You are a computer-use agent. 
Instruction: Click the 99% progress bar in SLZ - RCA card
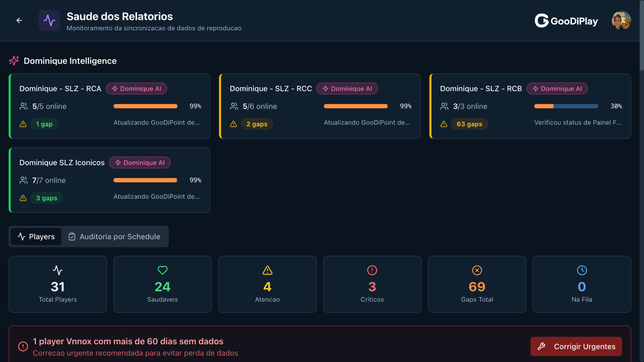tap(146, 106)
